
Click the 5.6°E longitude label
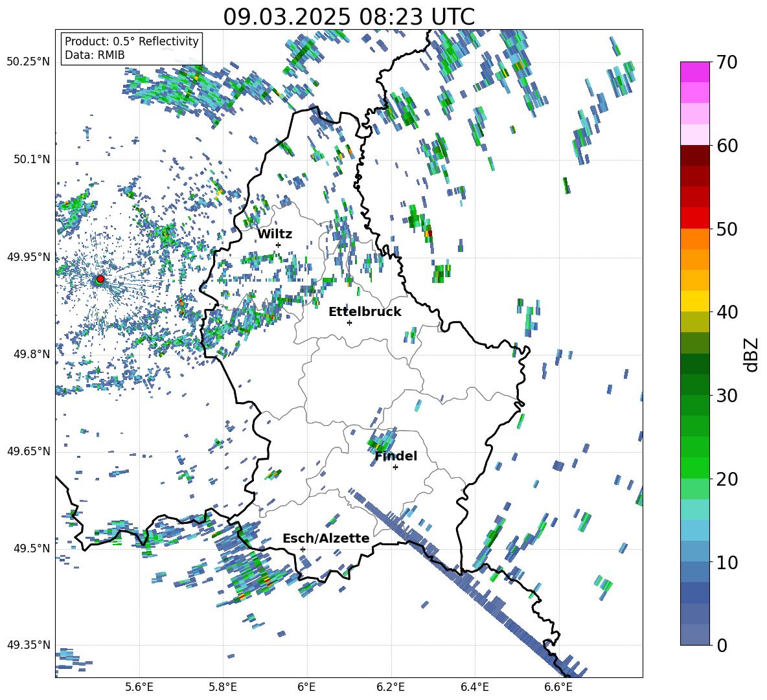[139, 687]
